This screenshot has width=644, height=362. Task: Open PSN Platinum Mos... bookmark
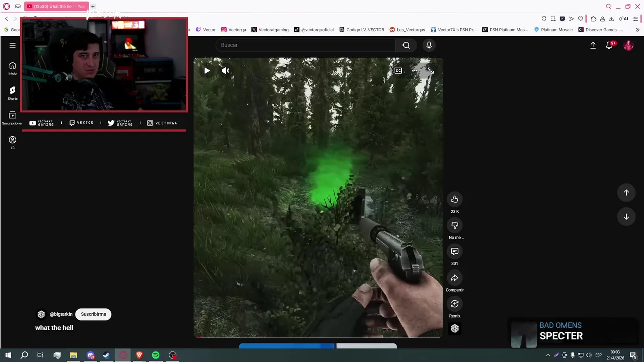coord(505,30)
